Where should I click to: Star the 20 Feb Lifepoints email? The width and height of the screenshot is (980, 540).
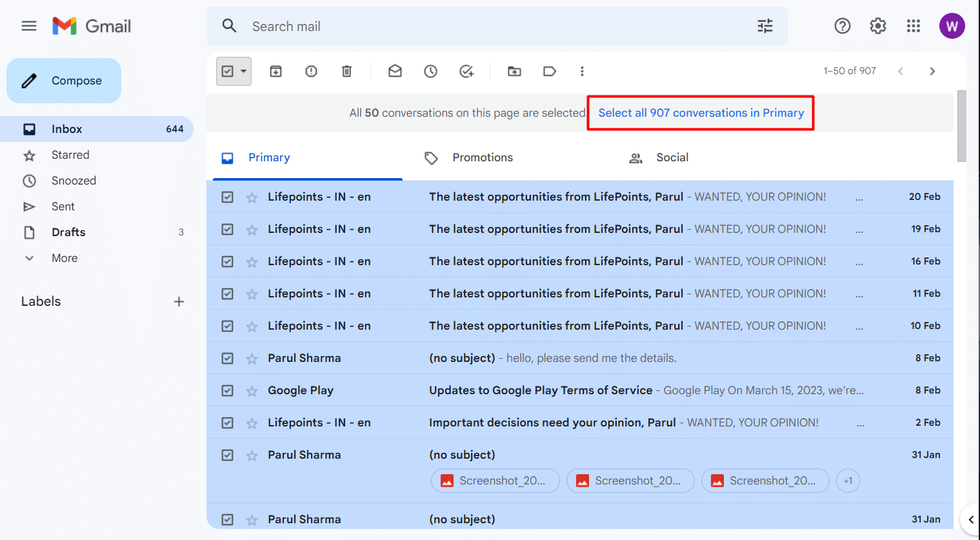pyautogui.click(x=252, y=197)
